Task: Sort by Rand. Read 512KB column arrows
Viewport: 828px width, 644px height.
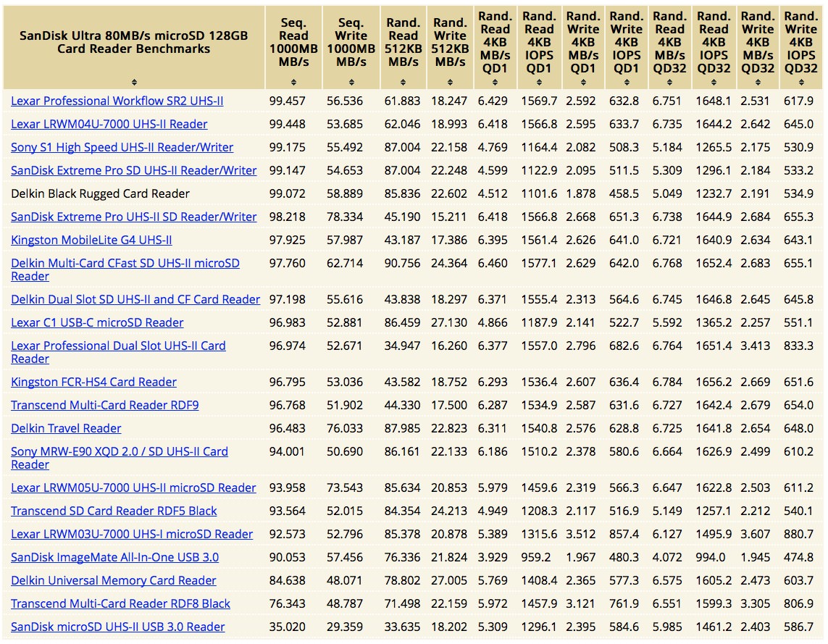Action: coord(403,82)
